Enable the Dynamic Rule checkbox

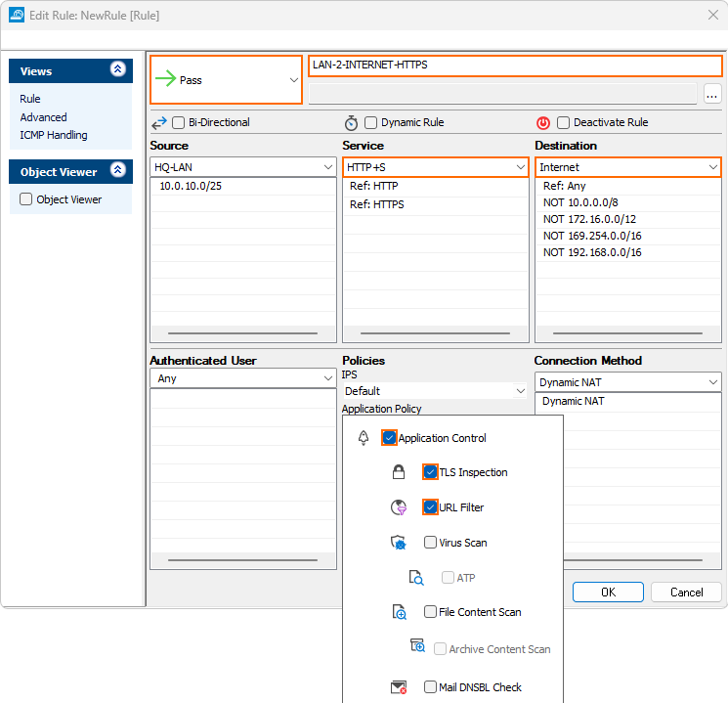click(x=370, y=122)
